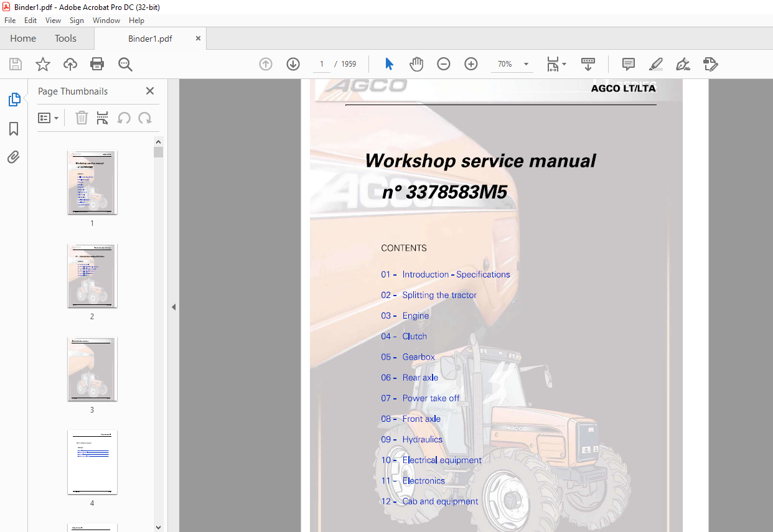The height and width of the screenshot is (532, 773).
Task: Add a comment sticky note
Action: pyautogui.click(x=629, y=64)
